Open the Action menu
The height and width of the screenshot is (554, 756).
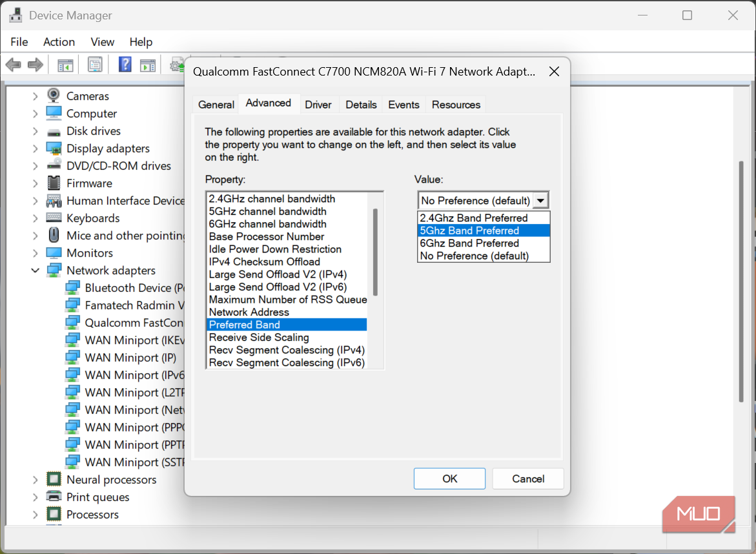click(x=59, y=42)
